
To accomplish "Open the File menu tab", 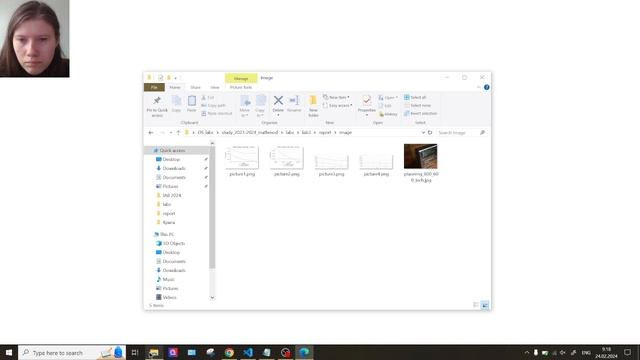I will tap(154, 87).
